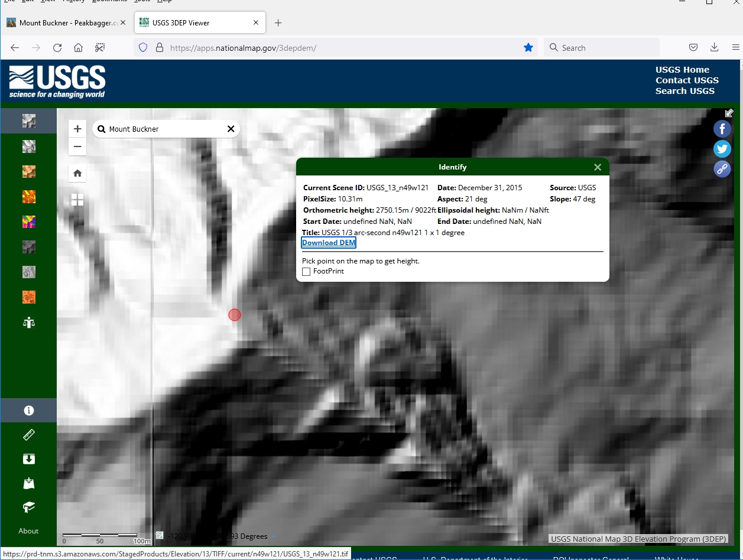Viewport: 743px width, 560px height.
Task: Open the download data tool in sidebar
Action: [28, 460]
